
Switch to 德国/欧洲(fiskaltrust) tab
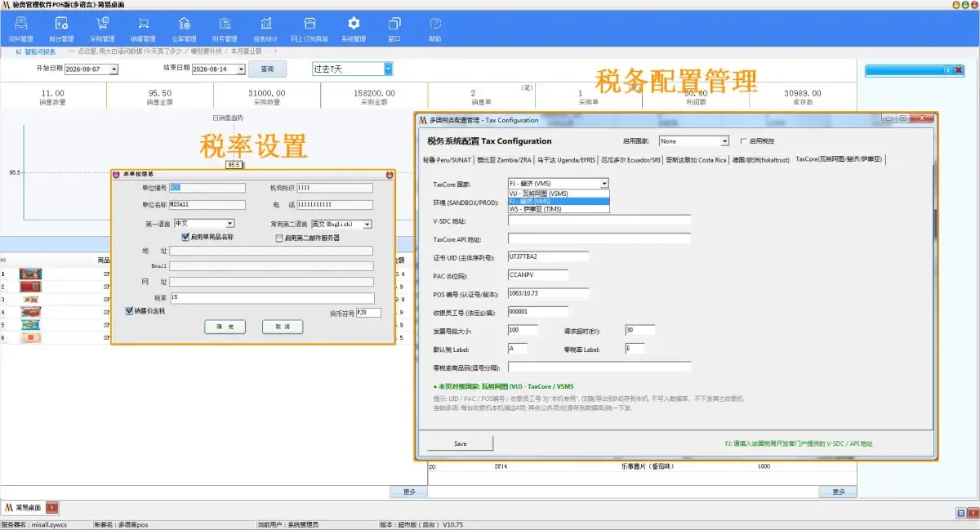click(761, 160)
